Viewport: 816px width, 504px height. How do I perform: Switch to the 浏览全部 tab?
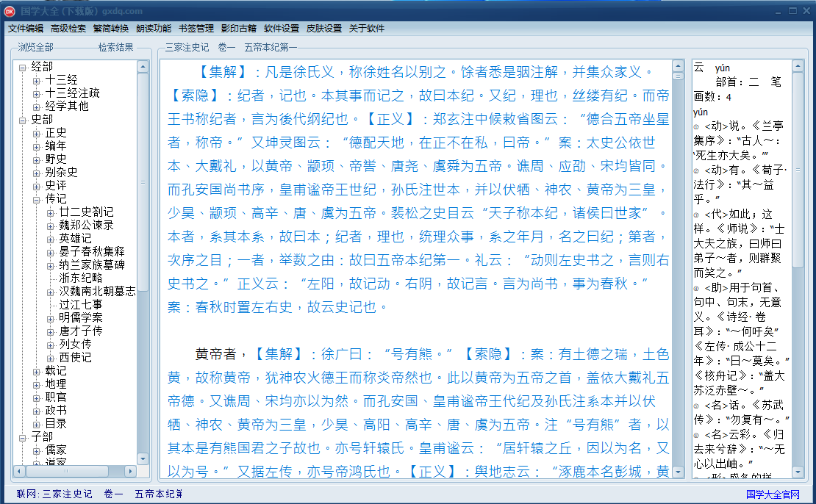(36, 47)
